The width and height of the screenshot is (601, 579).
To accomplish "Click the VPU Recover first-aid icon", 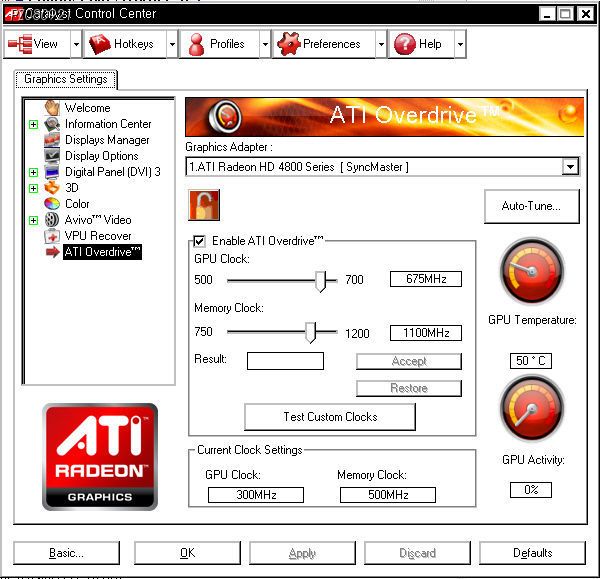I will (x=52, y=236).
